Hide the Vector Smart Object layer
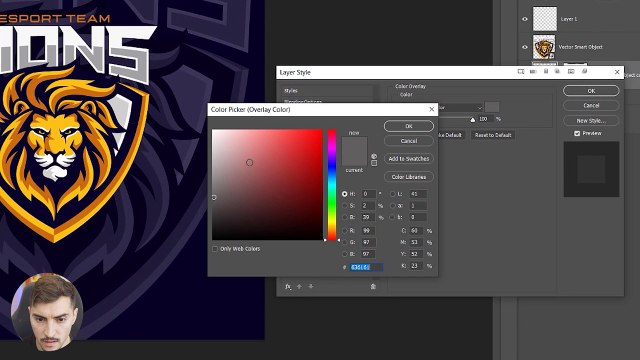The image size is (640, 360). [x=524, y=47]
